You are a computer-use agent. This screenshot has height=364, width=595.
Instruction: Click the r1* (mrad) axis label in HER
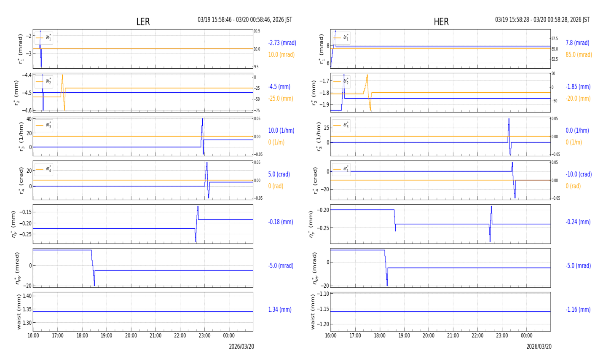tap(322, 49)
